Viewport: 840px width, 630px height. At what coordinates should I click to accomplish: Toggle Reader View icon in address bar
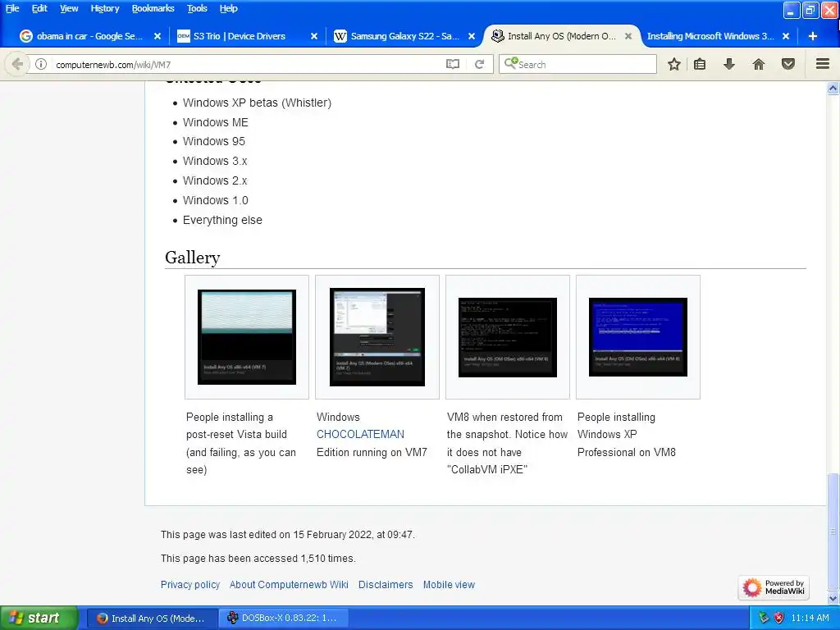click(453, 64)
